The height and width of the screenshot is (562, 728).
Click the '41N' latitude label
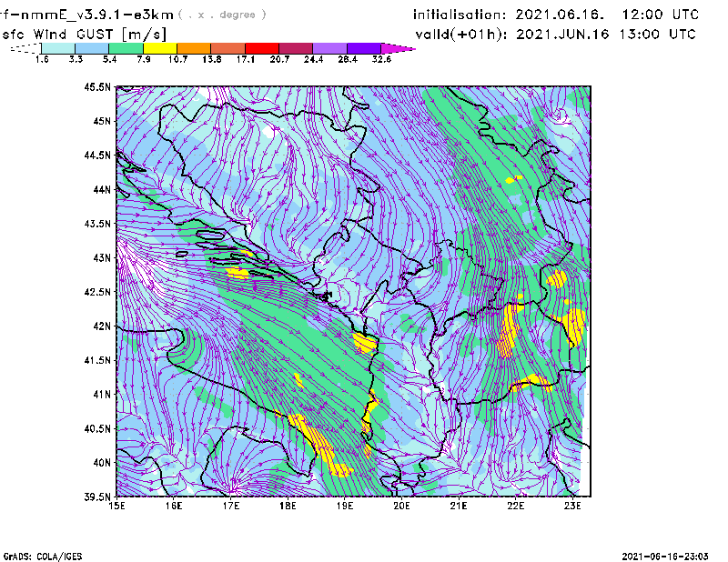(102, 395)
